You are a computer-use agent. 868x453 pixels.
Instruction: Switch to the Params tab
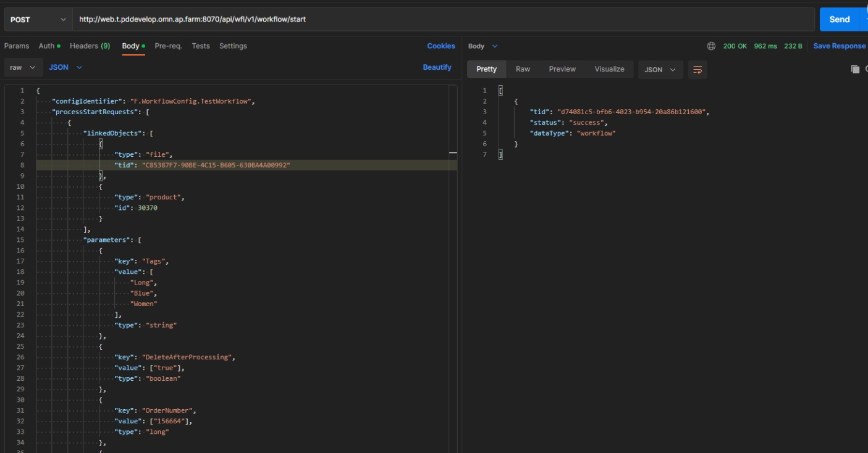coord(17,46)
